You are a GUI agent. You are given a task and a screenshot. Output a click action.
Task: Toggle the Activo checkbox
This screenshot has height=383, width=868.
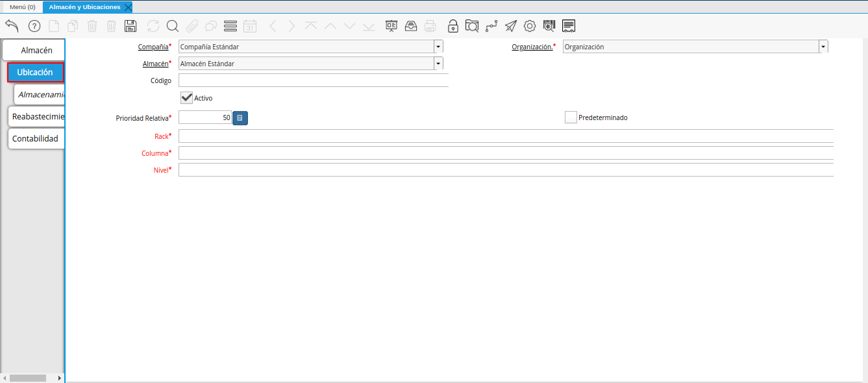[187, 97]
